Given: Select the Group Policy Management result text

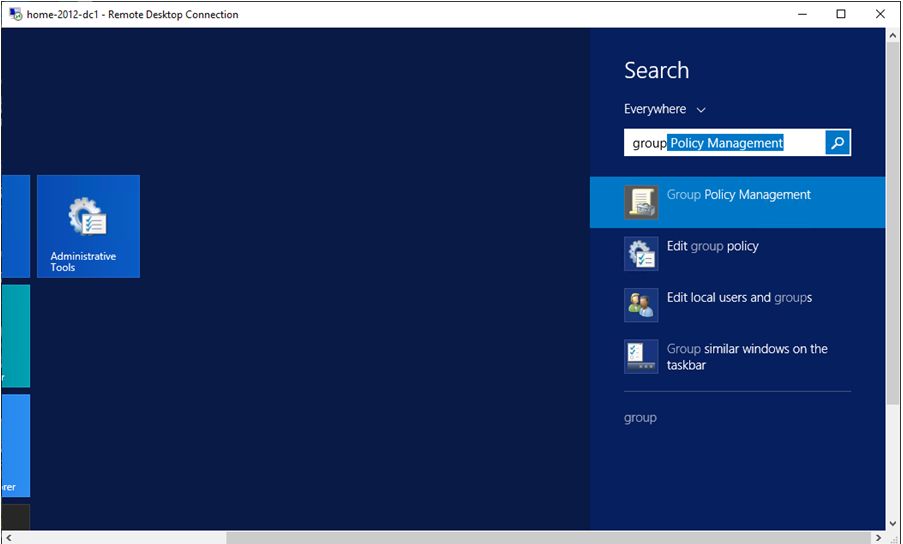Looking at the screenshot, I should point(738,195).
